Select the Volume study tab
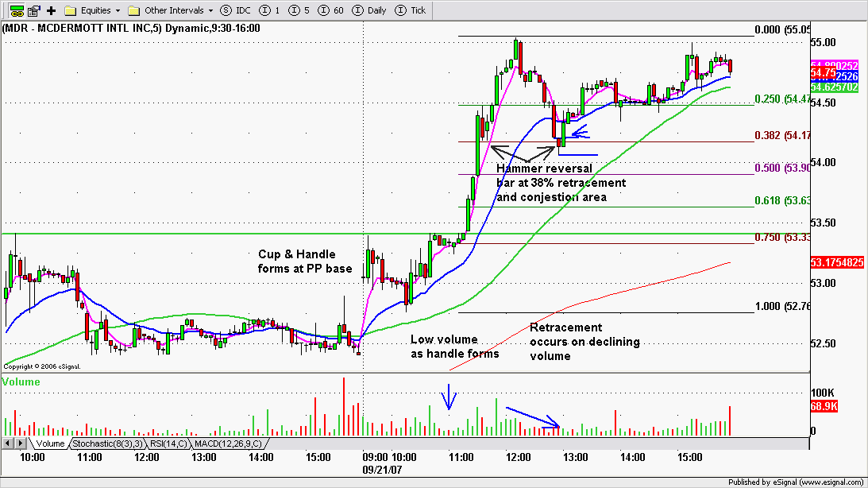This screenshot has width=868, height=488. (x=50, y=443)
